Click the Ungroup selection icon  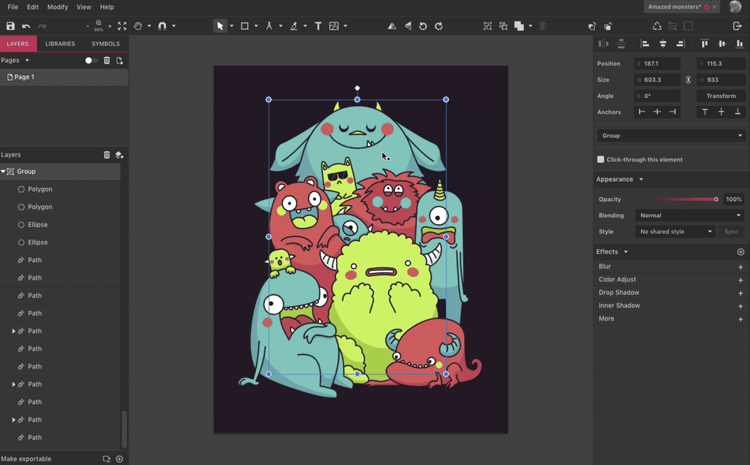503,26
